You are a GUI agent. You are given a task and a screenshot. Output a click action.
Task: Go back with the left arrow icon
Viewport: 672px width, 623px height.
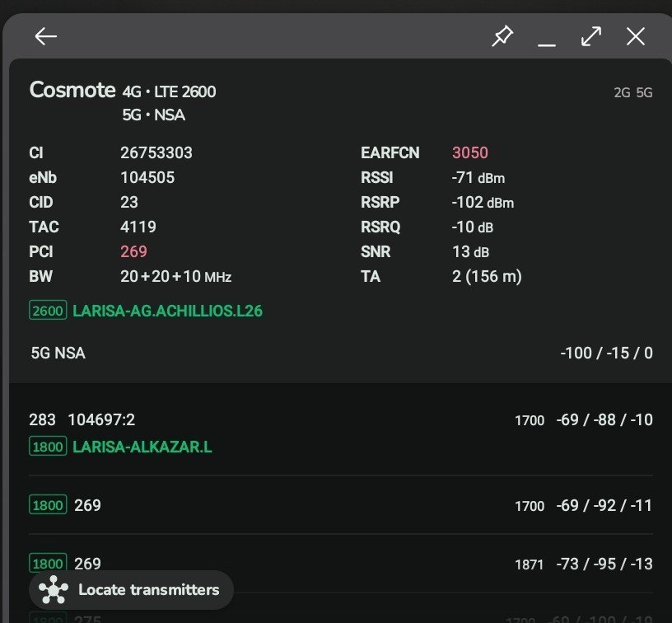point(46,36)
